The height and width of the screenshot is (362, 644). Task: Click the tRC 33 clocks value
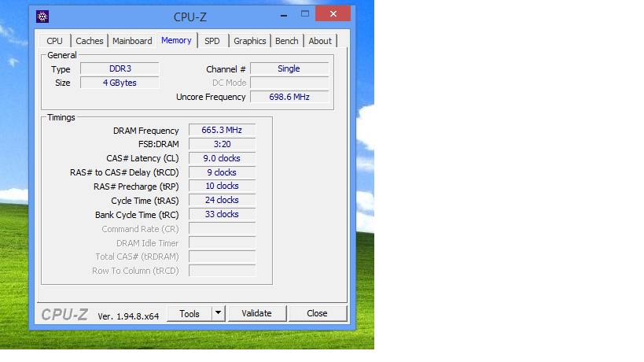click(223, 214)
